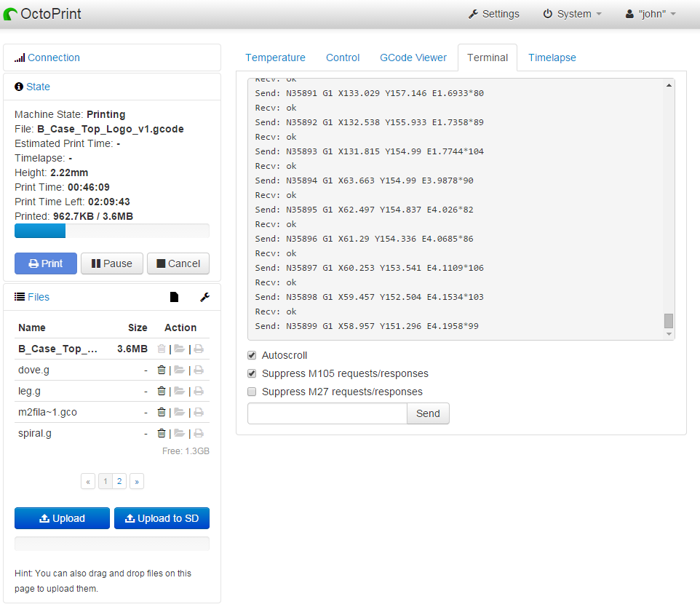Click the terminal command input field
This screenshot has width=700, height=607.
327,413
